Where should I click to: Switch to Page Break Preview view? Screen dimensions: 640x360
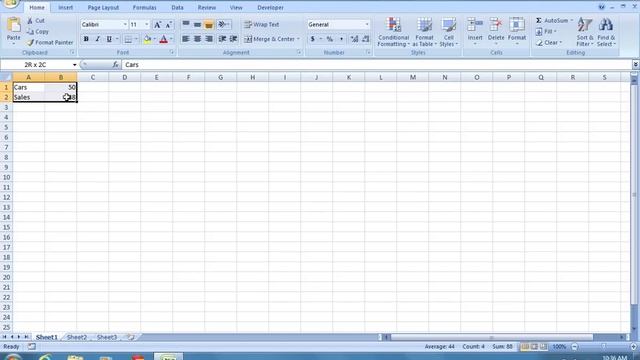(x=544, y=347)
